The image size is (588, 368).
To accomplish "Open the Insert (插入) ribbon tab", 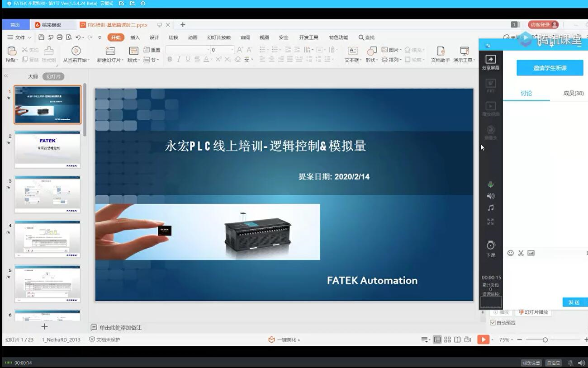I will [135, 38].
